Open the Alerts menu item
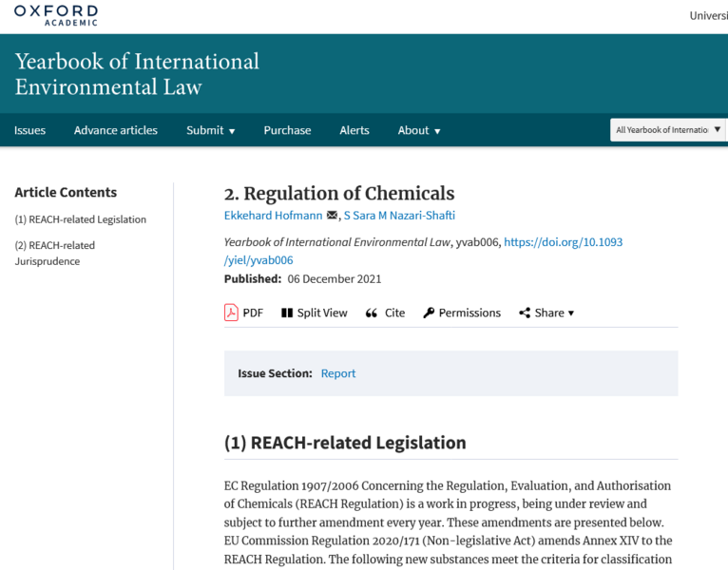728x570 pixels. coord(354,130)
